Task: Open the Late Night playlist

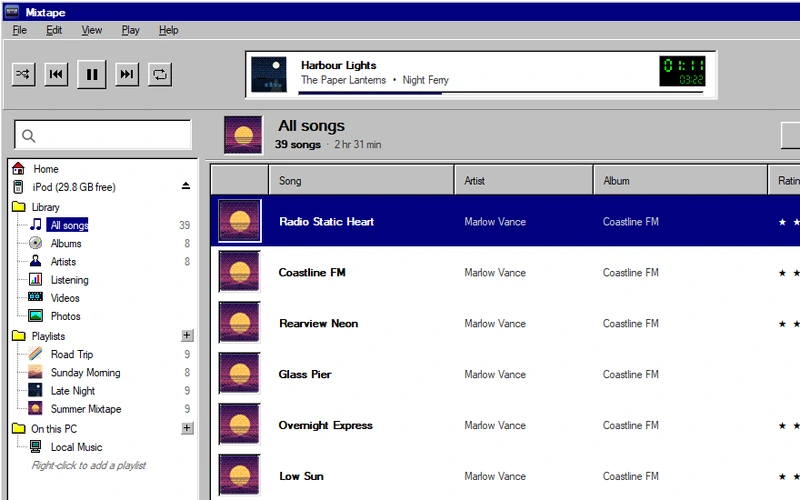Action: coord(73,391)
